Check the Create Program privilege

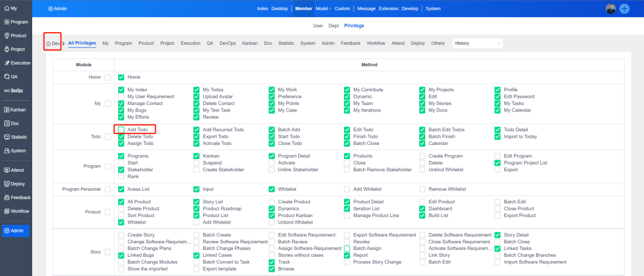[423, 156]
